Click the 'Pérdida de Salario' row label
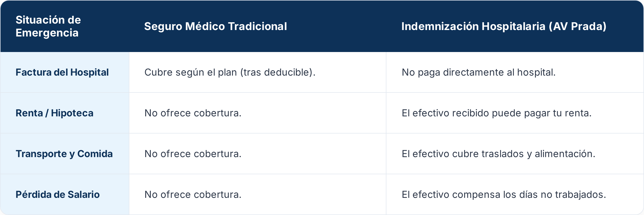This screenshot has width=644, height=215. pyautogui.click(x=57, y=195)
